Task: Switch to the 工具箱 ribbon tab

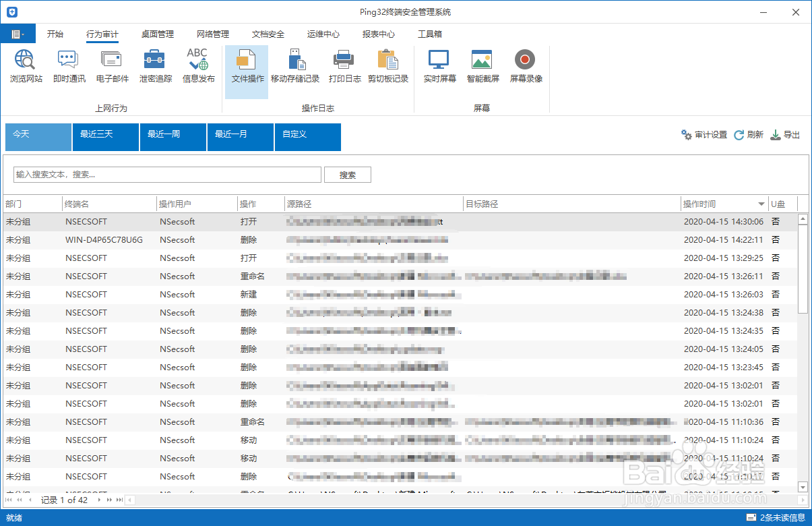Action: point(430,34)
